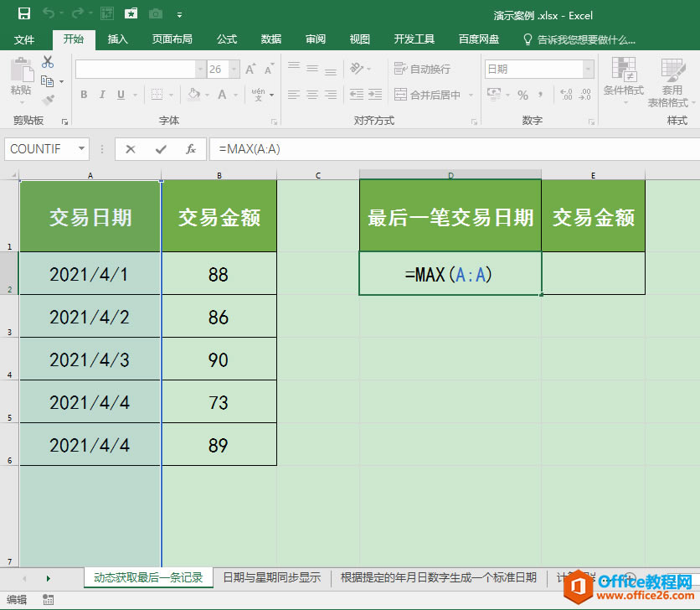Click the macro record icon in status bar
The height and width of the screenshot is (610, 700).
(48, 600)
